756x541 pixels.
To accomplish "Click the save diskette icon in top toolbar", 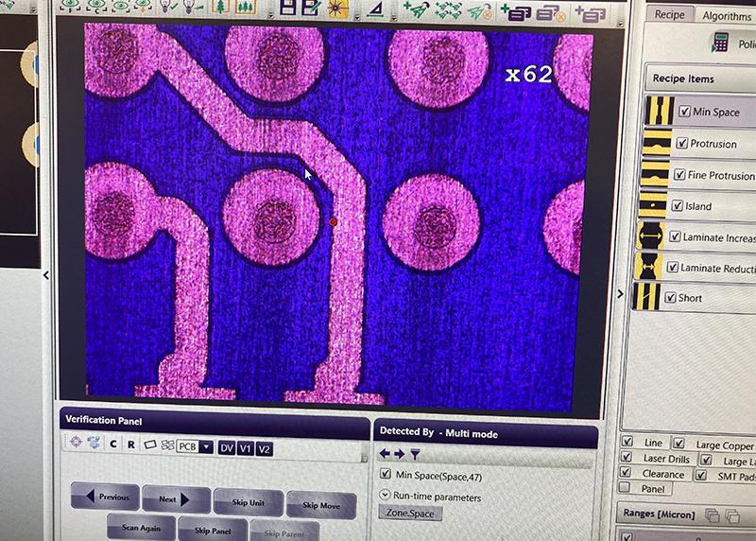I will click(x=287, y=8).
